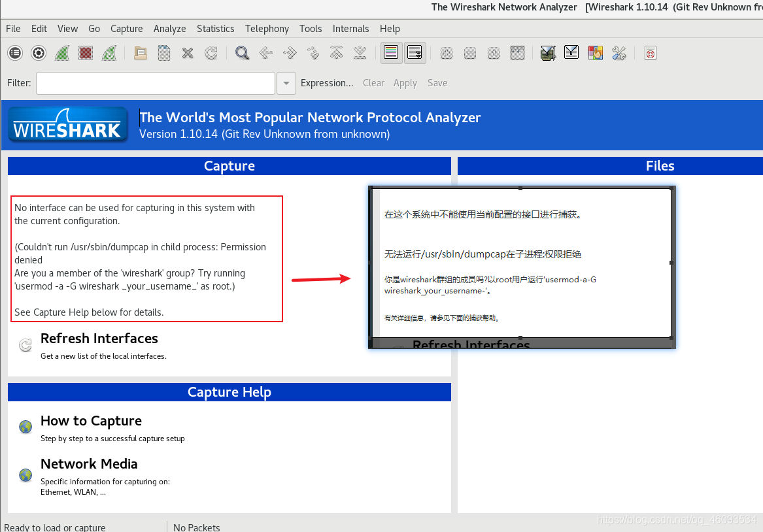The height and width of the screenshot is (532, 763).
Task: Reset zoom to normal size icon
Action: pos(494,52)
